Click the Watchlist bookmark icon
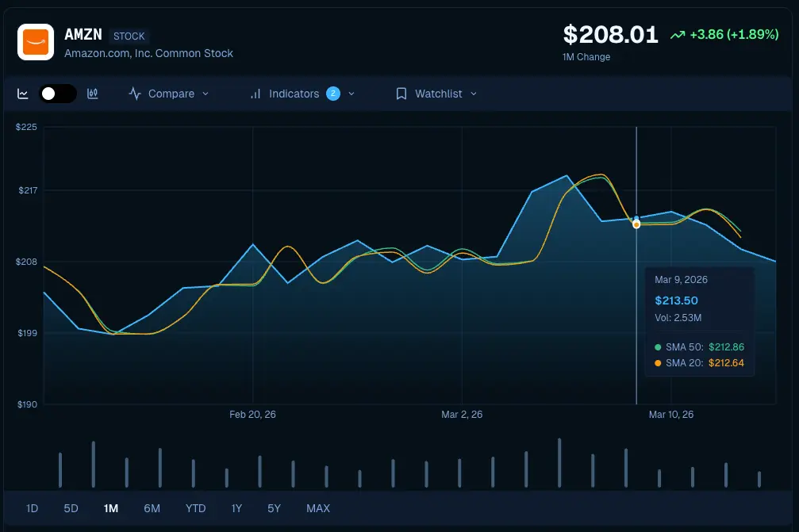The image size is (799, 532). click(x=401, y=94)
